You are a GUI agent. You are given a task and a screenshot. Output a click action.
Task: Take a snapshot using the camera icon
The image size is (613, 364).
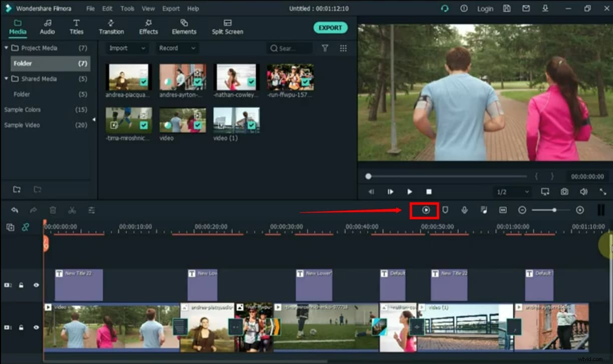[x=564, y=192]
